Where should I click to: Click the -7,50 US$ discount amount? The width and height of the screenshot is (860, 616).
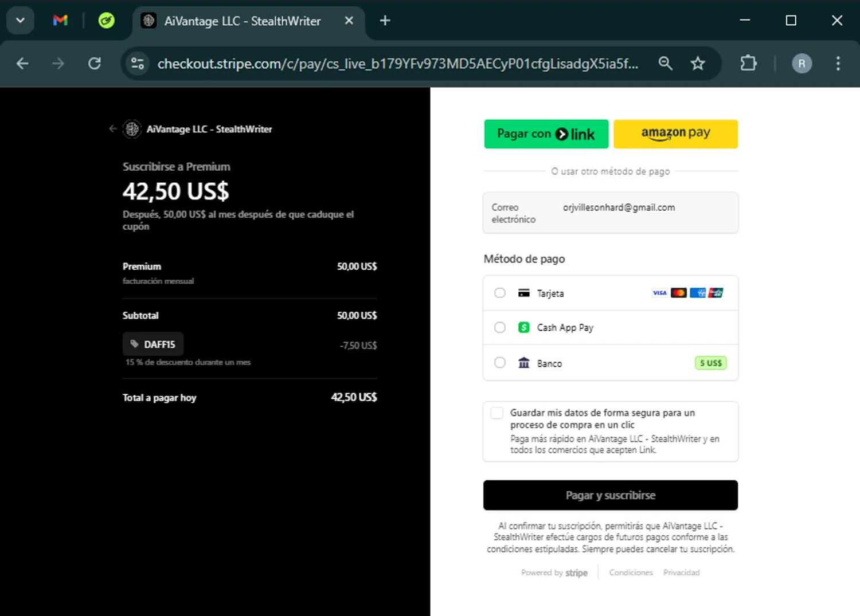point(358,346)
